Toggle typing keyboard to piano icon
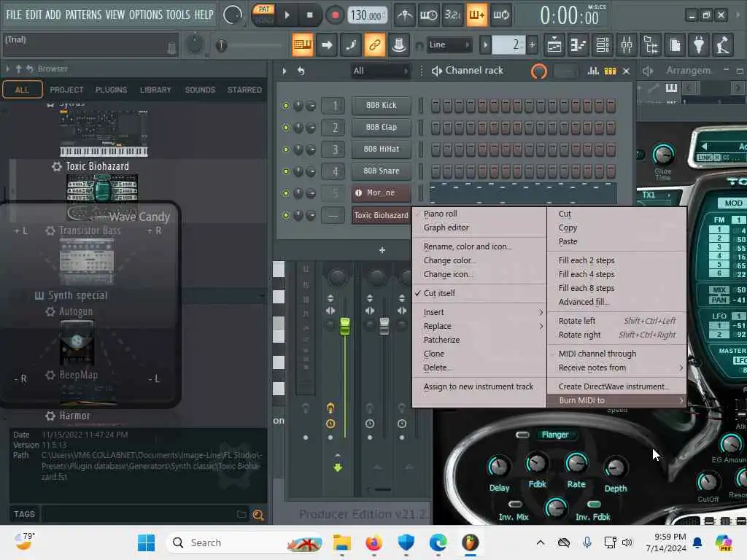 pos(303,45)
